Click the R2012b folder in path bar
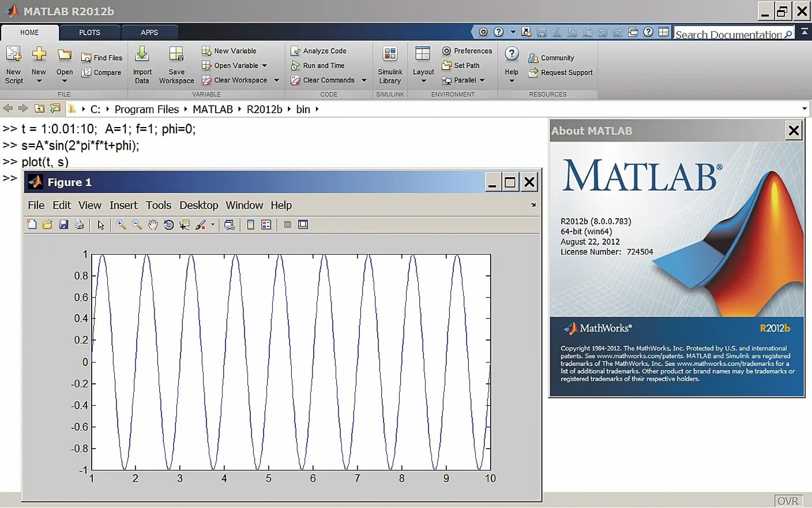The height and width of the screenshot is (508, 812). [x=265, y=109]
